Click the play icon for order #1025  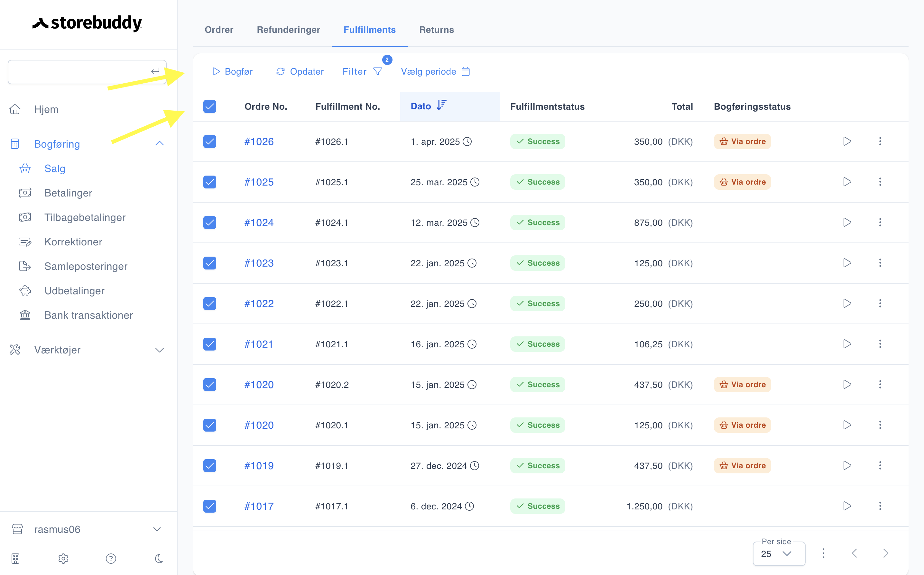click(x=847, y=182)
